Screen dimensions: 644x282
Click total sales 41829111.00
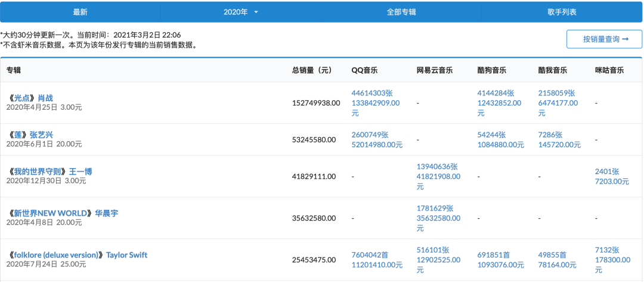[x=314, y=176]
